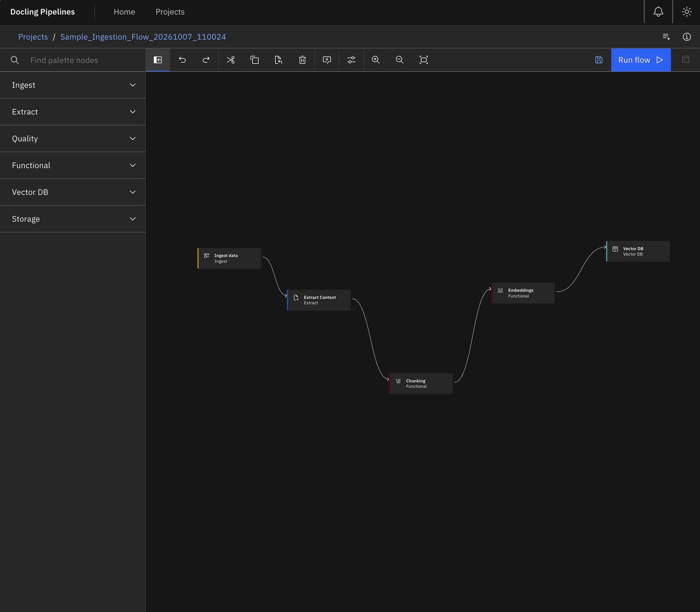Screen dimensions: 700x612
Task: Expand the Vector DB palette category
Action: 73,192
